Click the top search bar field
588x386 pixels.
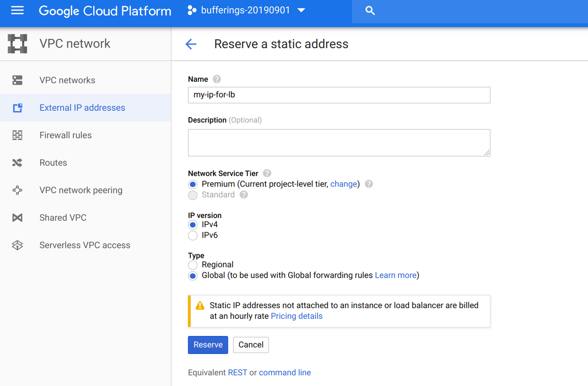(470, 11)
